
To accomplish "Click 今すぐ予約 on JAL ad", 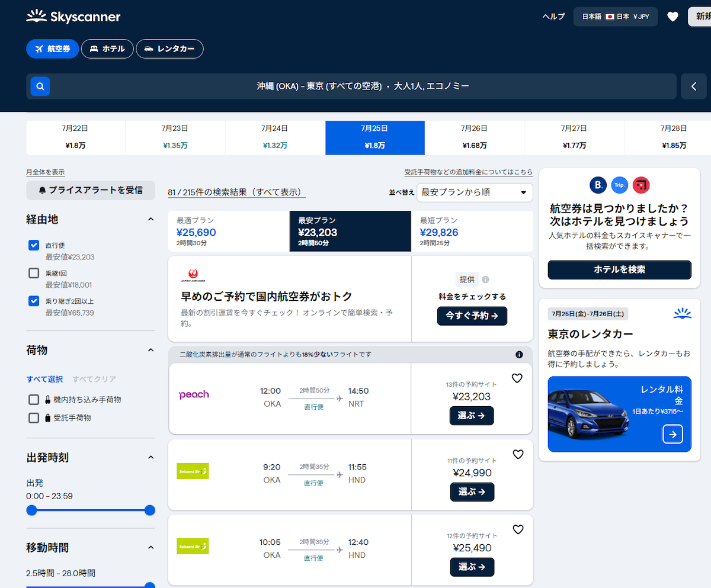I will pos(472,316).
